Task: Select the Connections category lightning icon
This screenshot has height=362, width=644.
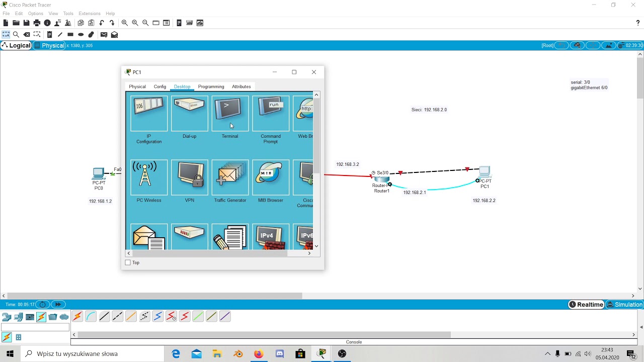Action: 41,317
